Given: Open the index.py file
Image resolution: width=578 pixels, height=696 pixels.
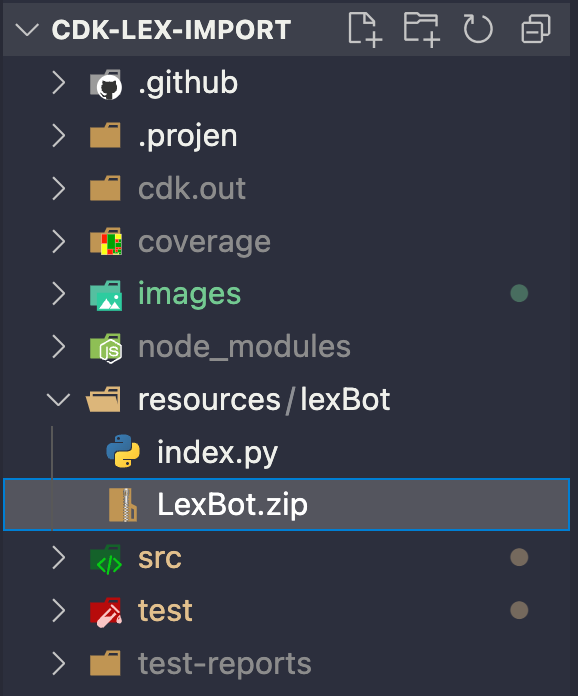Looking at the screenshot, I should pyautogui.click(x=218, y=453).
